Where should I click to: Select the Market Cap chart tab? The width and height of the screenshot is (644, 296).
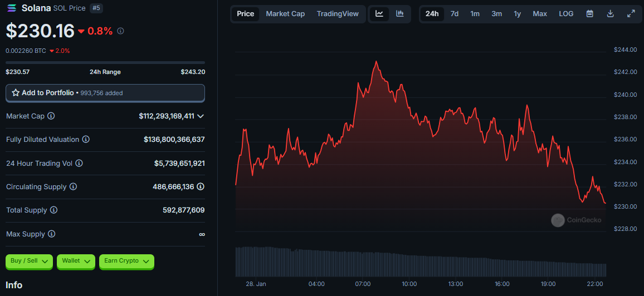285,13
